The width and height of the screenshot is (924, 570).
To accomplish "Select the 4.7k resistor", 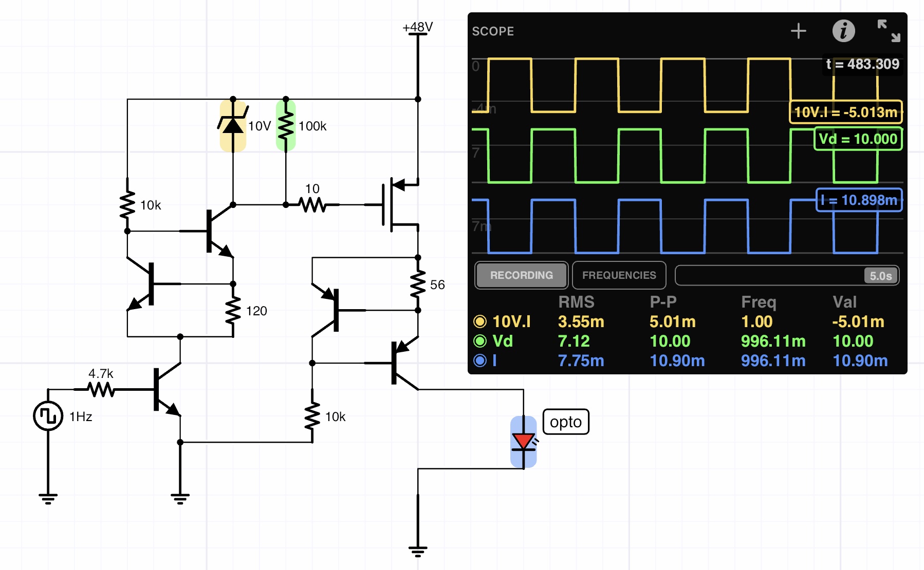I will [101, 389].
